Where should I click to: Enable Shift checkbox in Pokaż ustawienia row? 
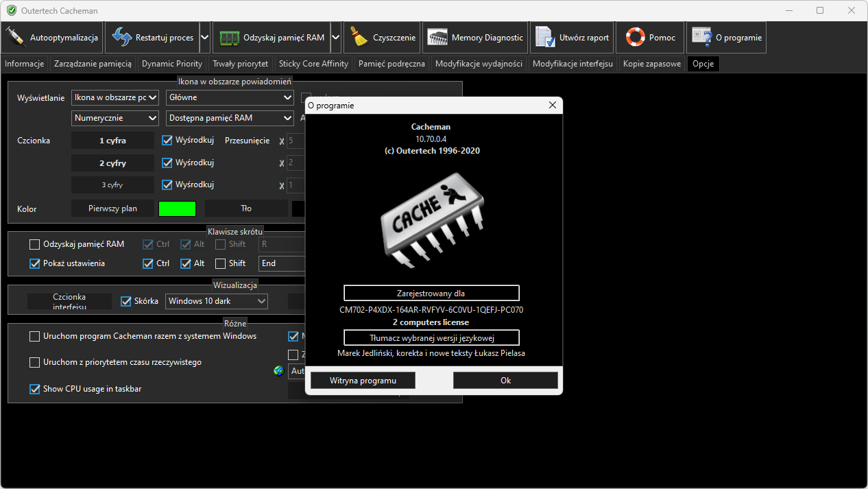click(220, 263)
